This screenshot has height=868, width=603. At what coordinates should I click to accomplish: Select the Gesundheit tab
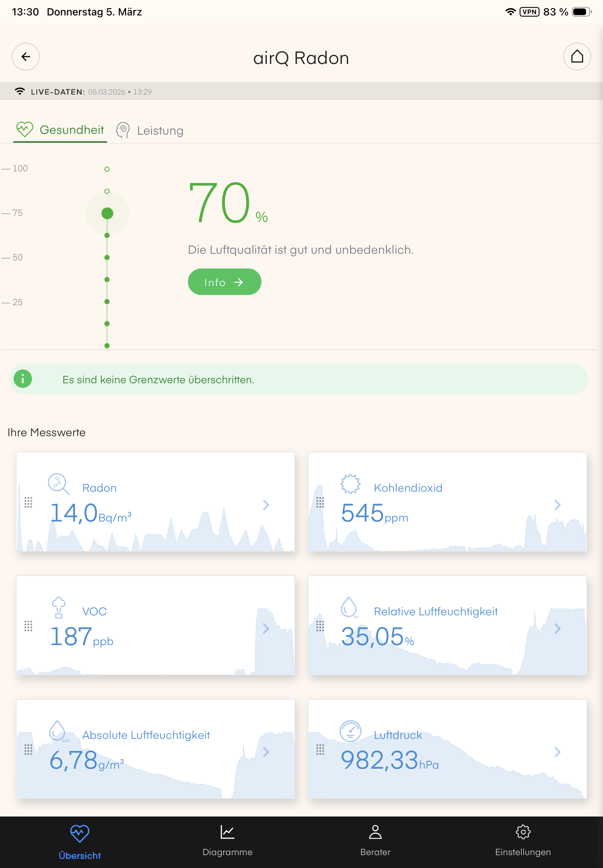point(60,130)
